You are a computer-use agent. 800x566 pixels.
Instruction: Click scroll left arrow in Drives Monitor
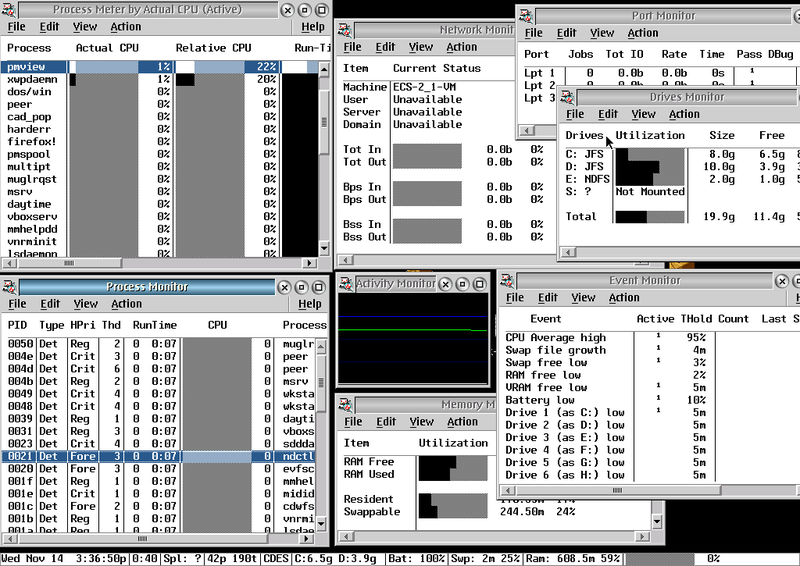568,252
